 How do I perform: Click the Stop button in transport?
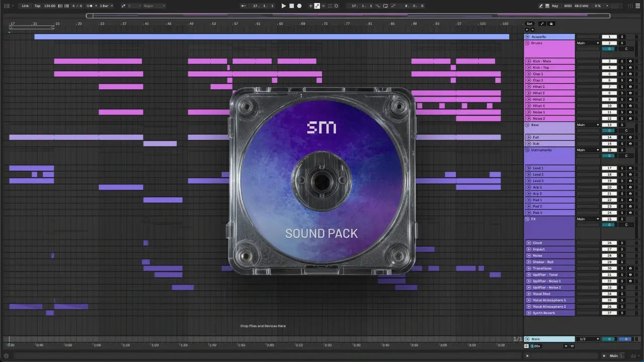291,6
